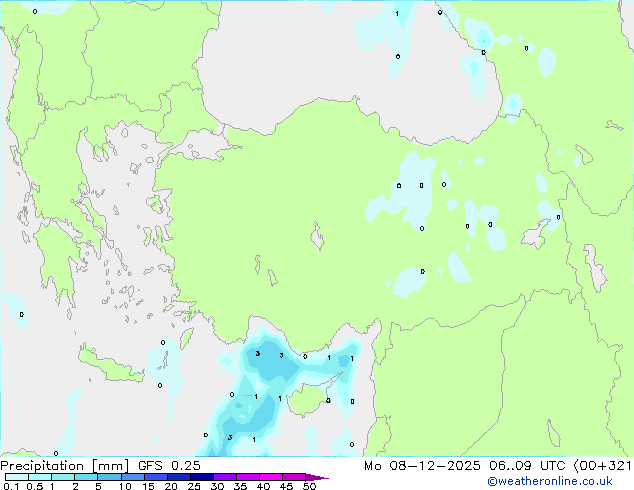Click the 0.1–0.5 mm legend color swatch
Screen dimensions: 634x490
click(x=17, y=477)
